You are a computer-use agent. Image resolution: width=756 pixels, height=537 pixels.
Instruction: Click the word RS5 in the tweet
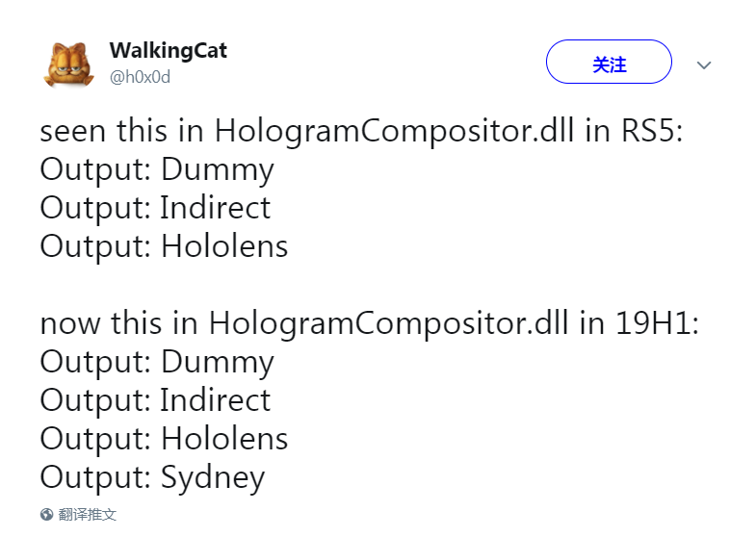coord(652,131)
